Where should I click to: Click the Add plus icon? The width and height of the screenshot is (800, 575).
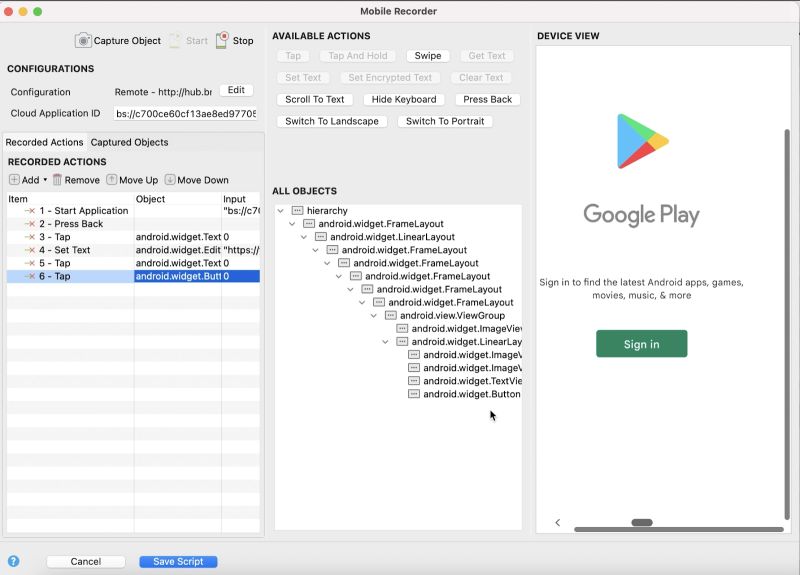point(14,180)
